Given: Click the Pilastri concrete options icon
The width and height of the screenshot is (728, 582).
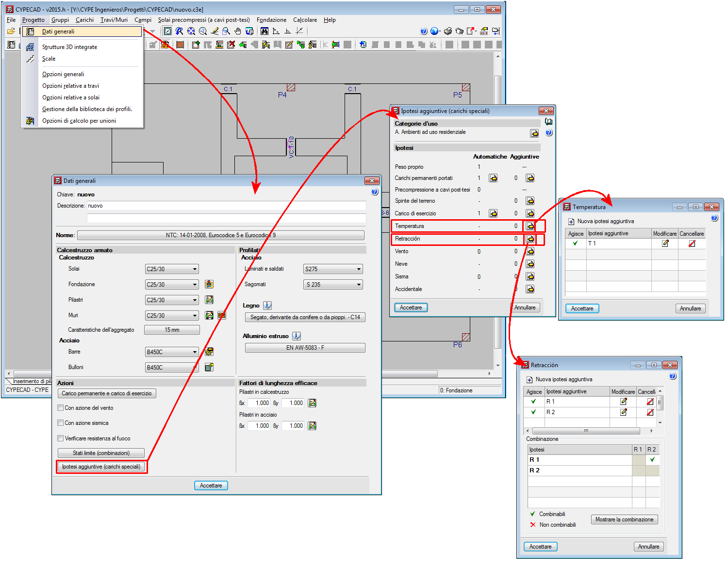Looking at the screenshot, I should (x=209, y=300).
